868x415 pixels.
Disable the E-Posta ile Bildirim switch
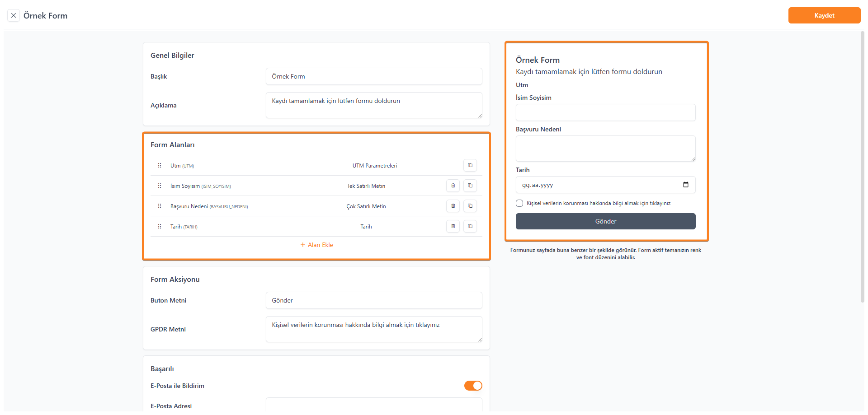(x=473, y=386)
